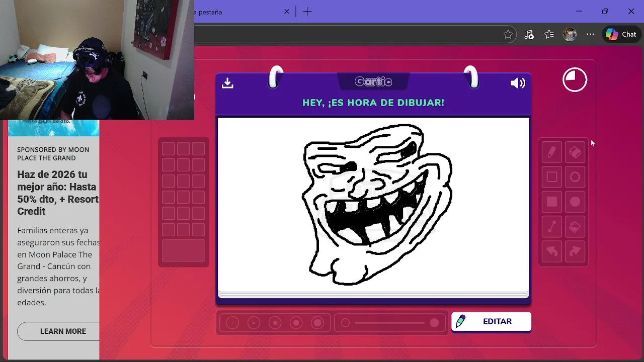Screen dimensions: 644x362
Task: Activate the paint bucket fill tool
Action: [575, 227]
